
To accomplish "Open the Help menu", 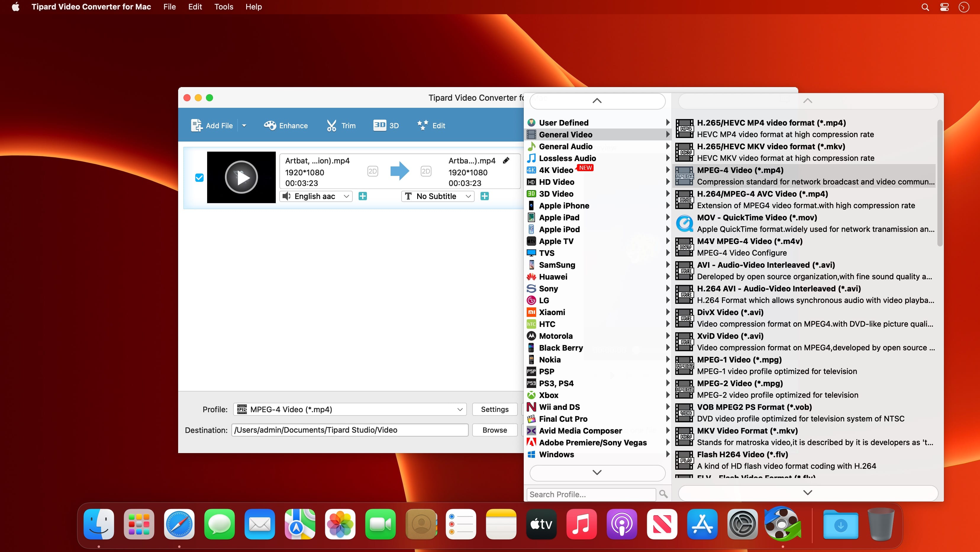I will click(254, 7).
